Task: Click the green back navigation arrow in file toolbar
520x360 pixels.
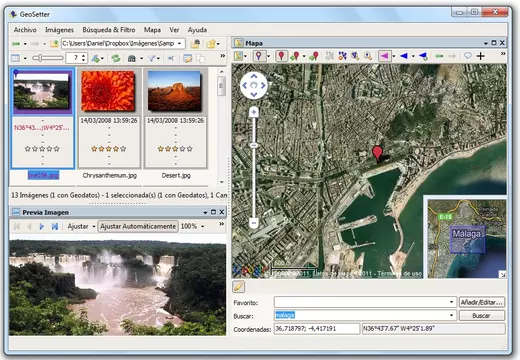Action: pyautogui.click(x=16, y=44)
